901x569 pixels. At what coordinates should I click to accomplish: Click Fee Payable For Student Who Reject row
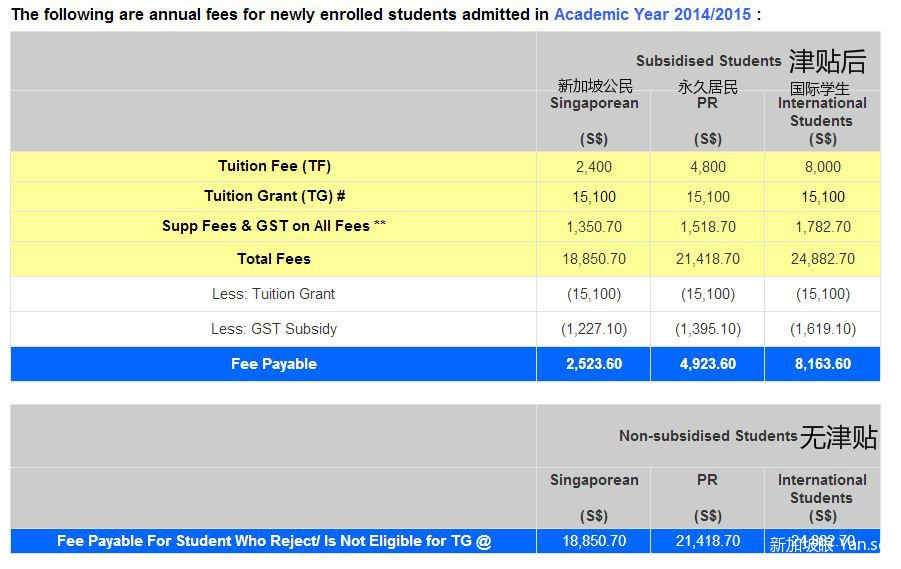pyautogui.click(x=274, y=541)
